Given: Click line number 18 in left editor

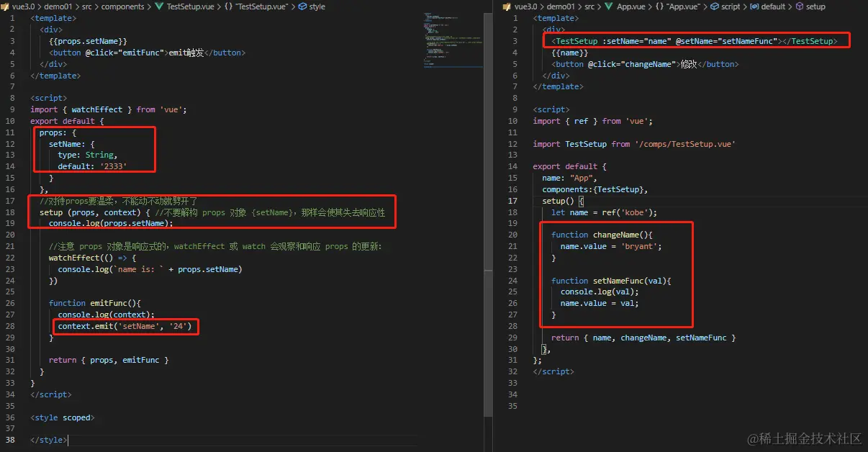Looking at the screenshot, I should tap(11, 212).
